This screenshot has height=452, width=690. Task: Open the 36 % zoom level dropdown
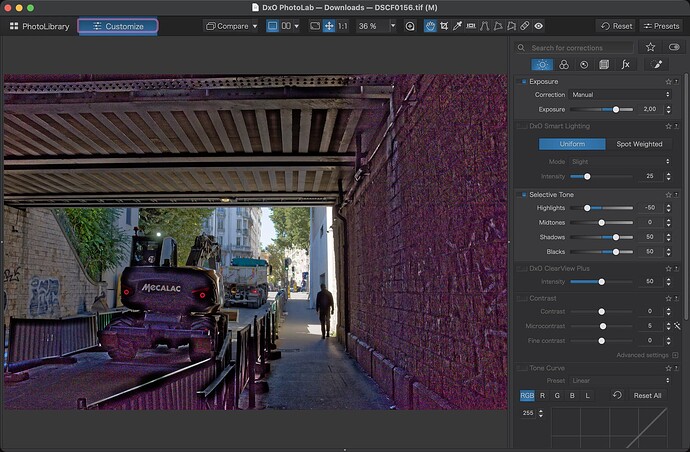[x=377, y=26]
